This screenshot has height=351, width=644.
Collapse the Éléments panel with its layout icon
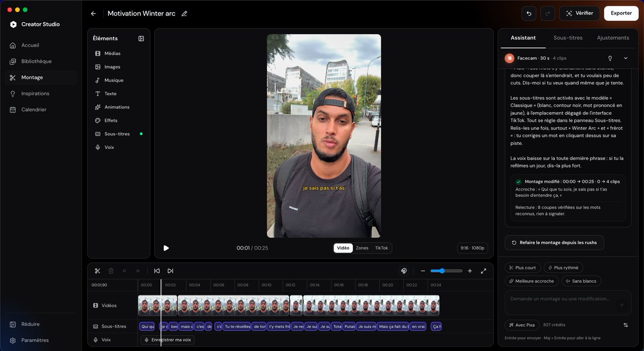point(141,39)
